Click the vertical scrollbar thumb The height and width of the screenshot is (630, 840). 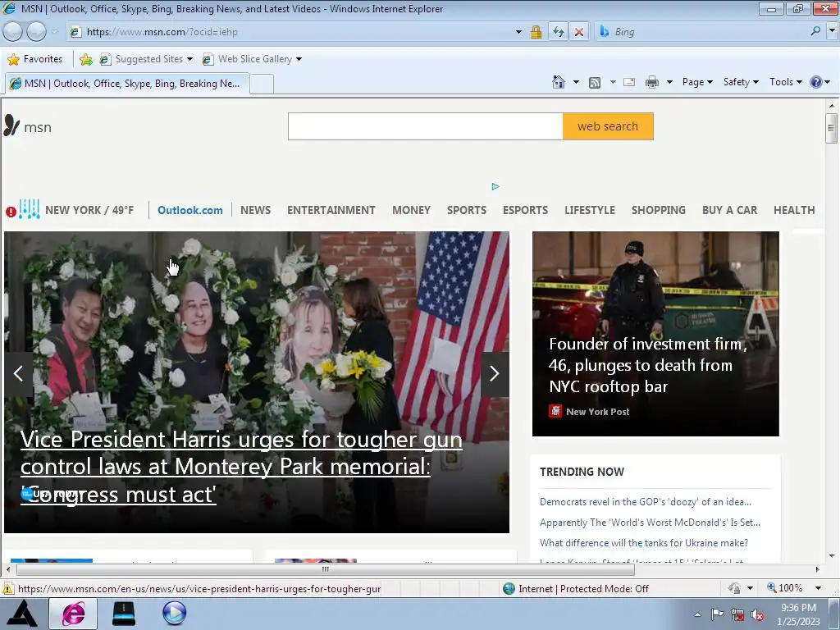pos(832,129)
